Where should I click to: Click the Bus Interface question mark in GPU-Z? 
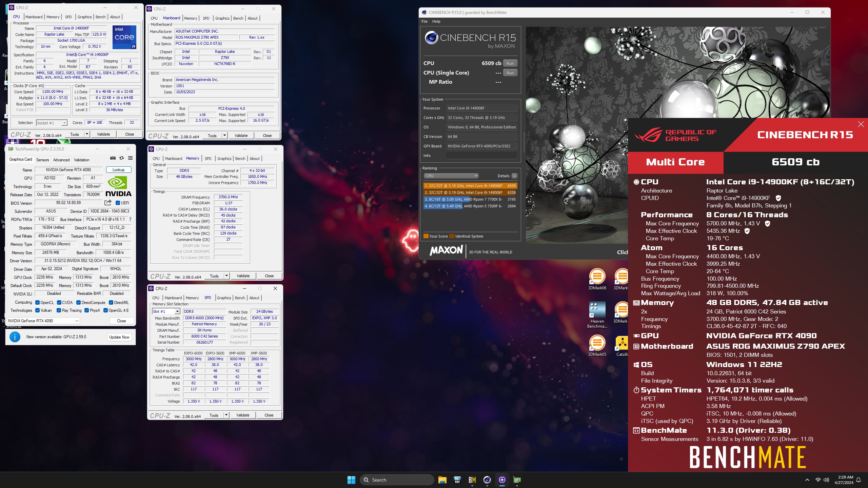click(130, 219)
